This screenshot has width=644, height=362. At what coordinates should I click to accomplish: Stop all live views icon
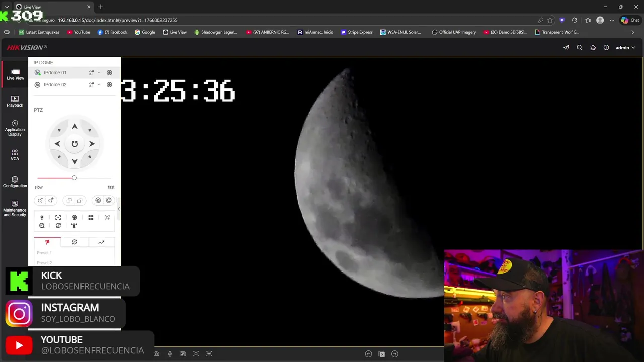pos(381,354)
